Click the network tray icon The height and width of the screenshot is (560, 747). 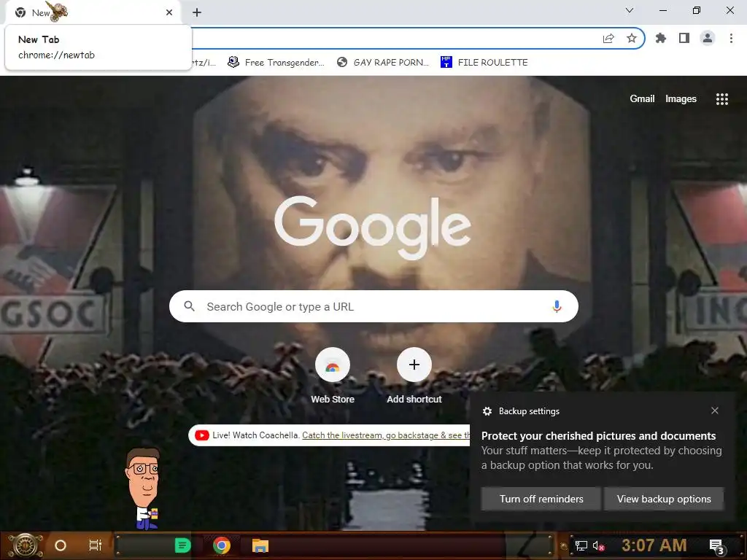(581, 545)
